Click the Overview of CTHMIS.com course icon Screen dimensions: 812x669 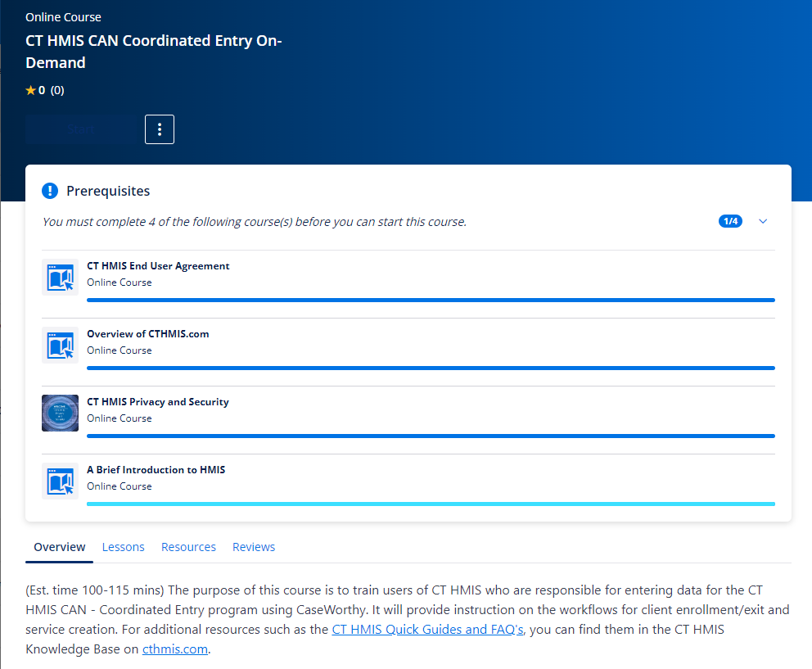pos(60,345)
